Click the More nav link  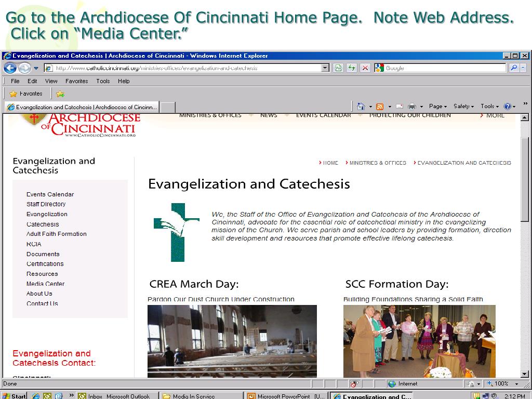493,116
